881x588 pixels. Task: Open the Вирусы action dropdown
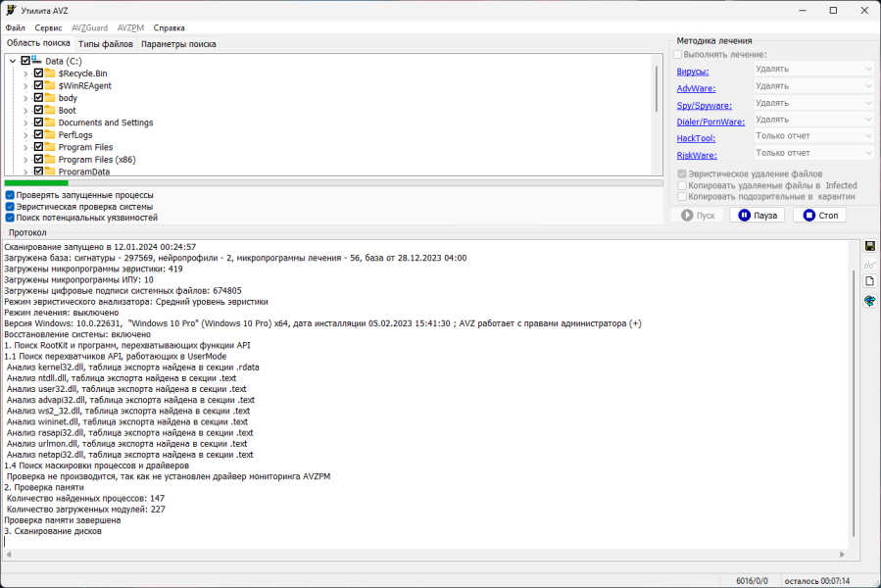coord(813,69)
